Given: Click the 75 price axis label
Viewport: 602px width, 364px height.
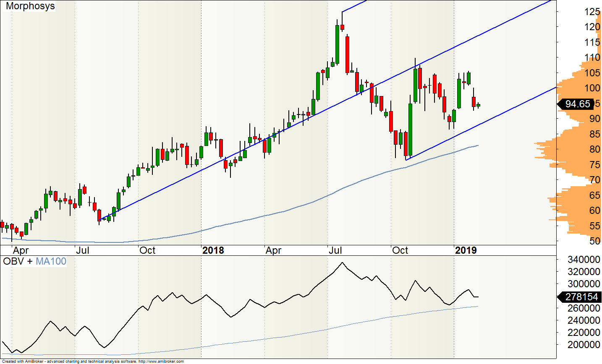Looking at the screenshot, I should click(594, 165).
